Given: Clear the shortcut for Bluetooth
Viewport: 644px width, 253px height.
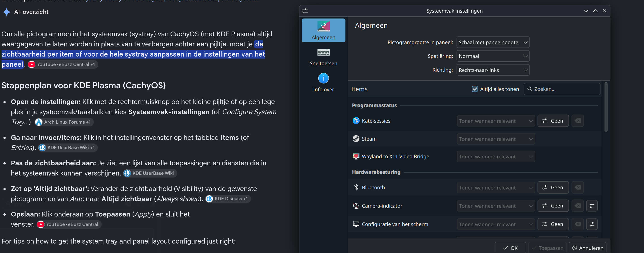Looking at the screenshot, I should (x=577, y=187).
